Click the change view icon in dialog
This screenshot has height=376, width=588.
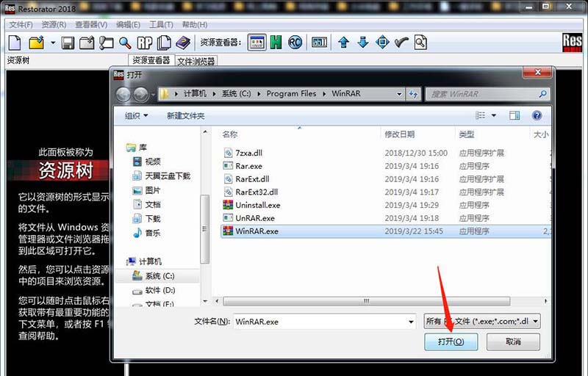480,115
